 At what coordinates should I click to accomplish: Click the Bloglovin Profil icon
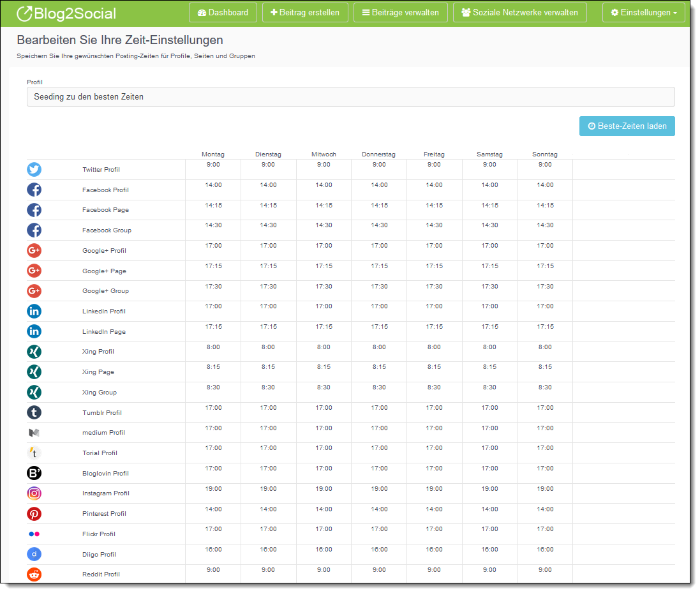point(34,474)
